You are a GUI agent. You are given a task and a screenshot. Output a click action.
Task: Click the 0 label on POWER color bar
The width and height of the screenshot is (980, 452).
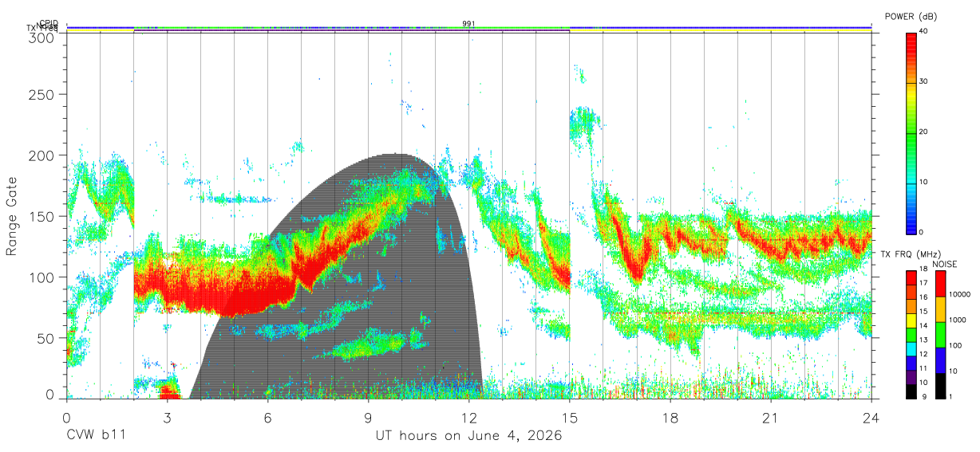pos(923,232)
